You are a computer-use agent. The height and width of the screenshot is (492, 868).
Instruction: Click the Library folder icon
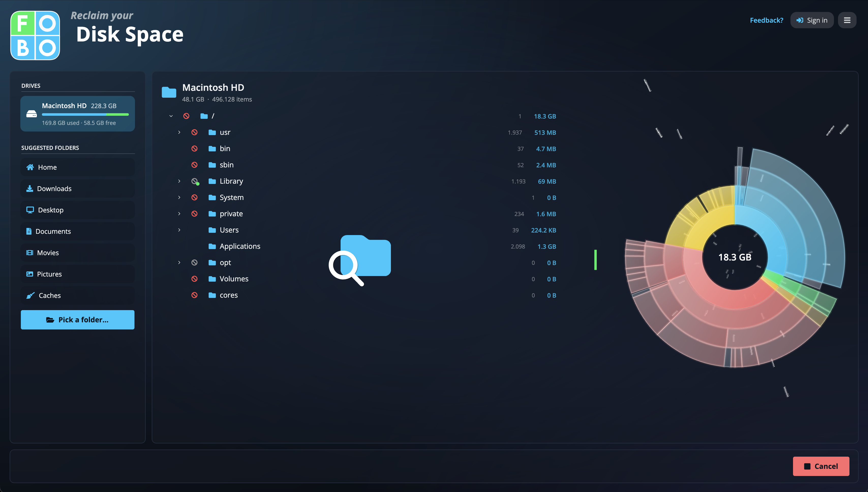212,181
